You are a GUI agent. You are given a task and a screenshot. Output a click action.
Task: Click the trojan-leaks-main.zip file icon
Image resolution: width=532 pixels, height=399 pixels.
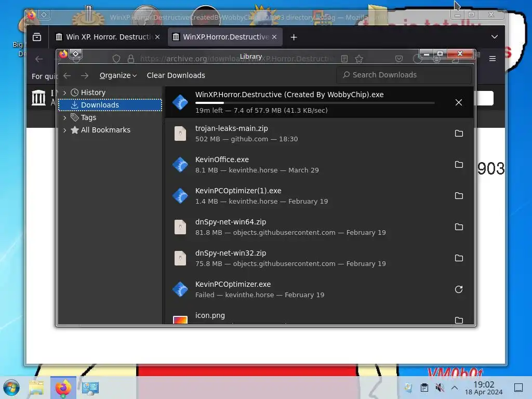pos(180,134)
